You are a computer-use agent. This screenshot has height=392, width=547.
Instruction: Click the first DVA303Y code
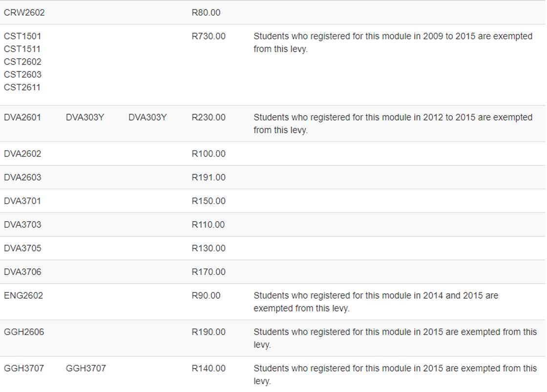pyautogui.click(x=85, y=117)
